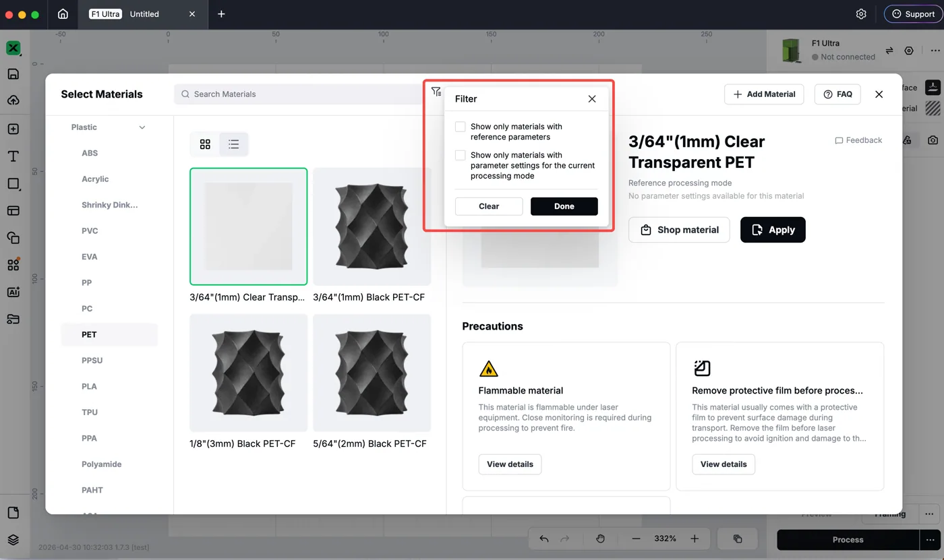This screenshot has width=944, height=560.
Task: Open the AI image tool in sidebar
Action: point(13,292)
